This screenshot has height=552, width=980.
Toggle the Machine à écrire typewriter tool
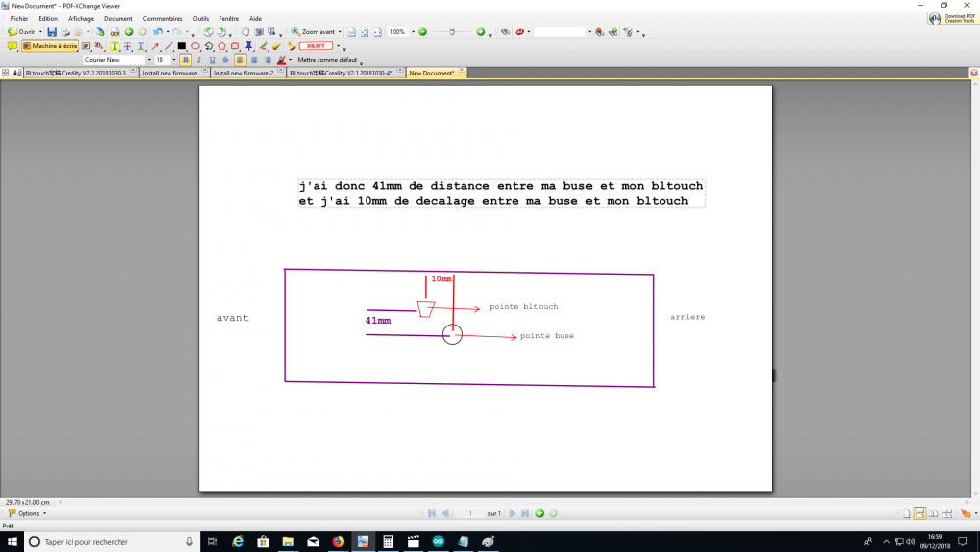[50, 46]
